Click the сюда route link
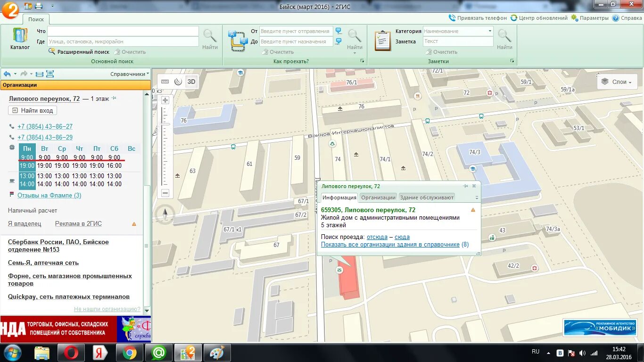This screenshot has width=644, height=362. 402,237
